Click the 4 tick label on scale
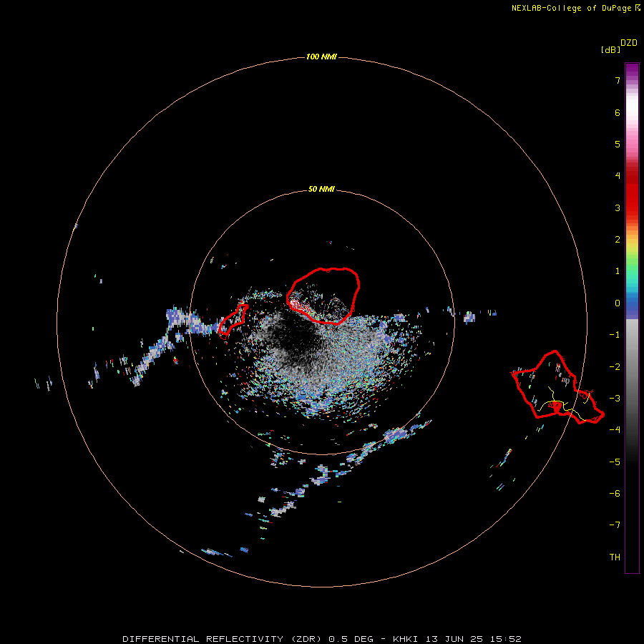This screenshot has height=644, width=644. tap(618, 176)
